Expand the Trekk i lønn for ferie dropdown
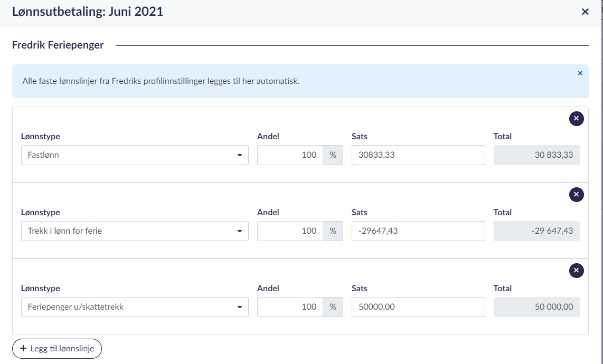The width and height of the screenshot is (603, 364). click(135, 231)
